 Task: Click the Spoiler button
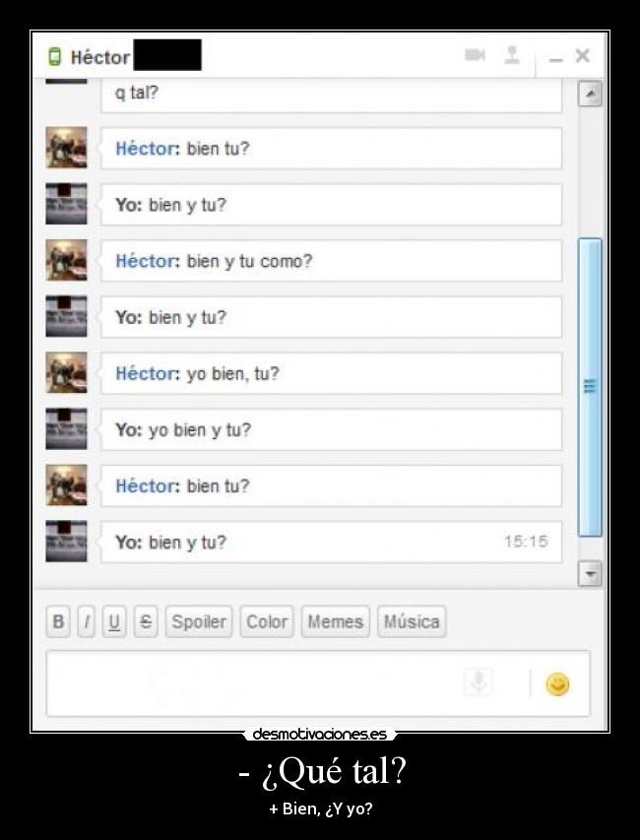coord(199,621)
